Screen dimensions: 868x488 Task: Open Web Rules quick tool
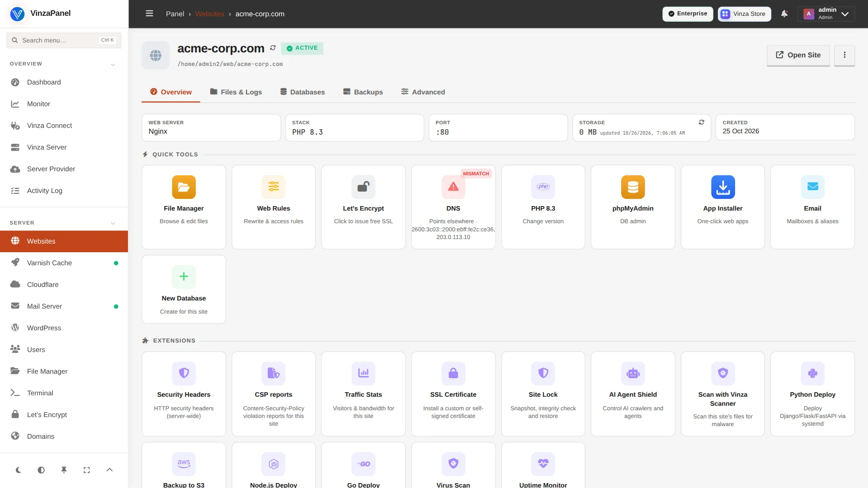click(274, 207)
